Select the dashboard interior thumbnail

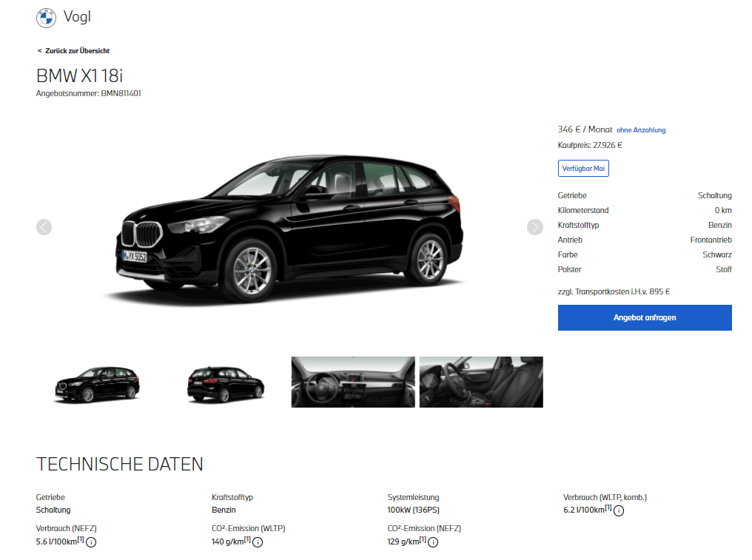click(x=353, y=382)
